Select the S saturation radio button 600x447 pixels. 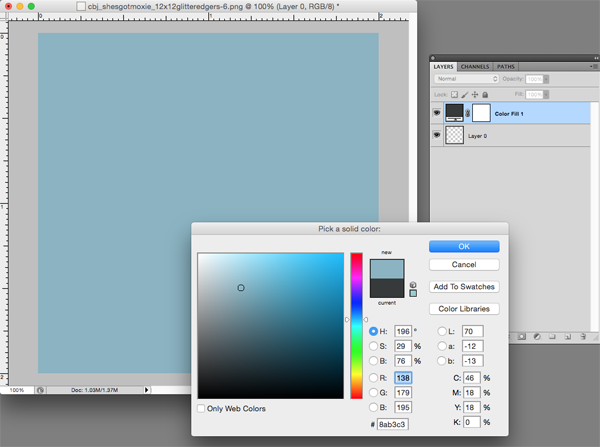click(373, 346)
